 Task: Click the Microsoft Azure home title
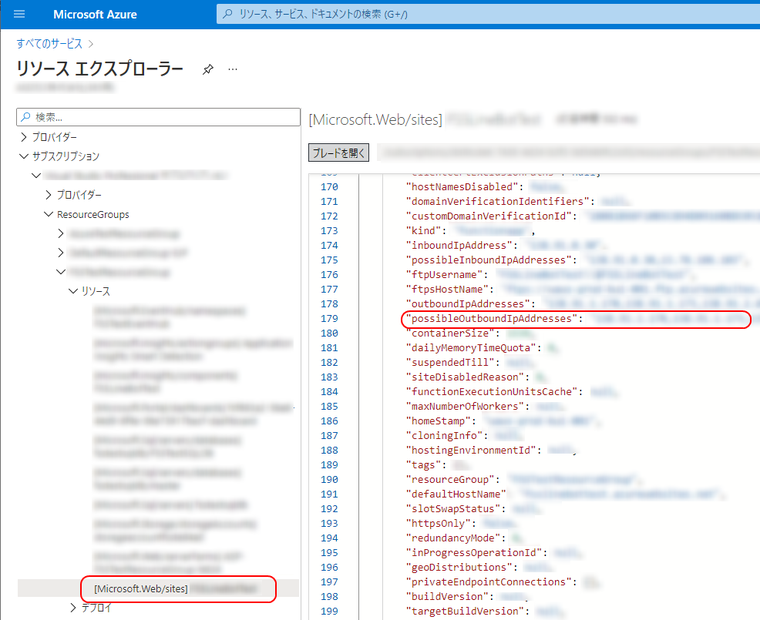click(95, 15)
